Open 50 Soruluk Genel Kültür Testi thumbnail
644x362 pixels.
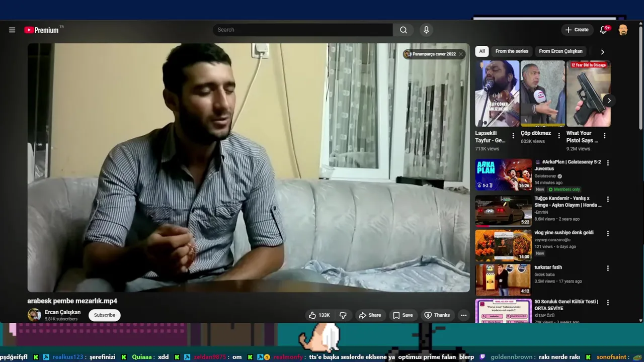[504, 311]
